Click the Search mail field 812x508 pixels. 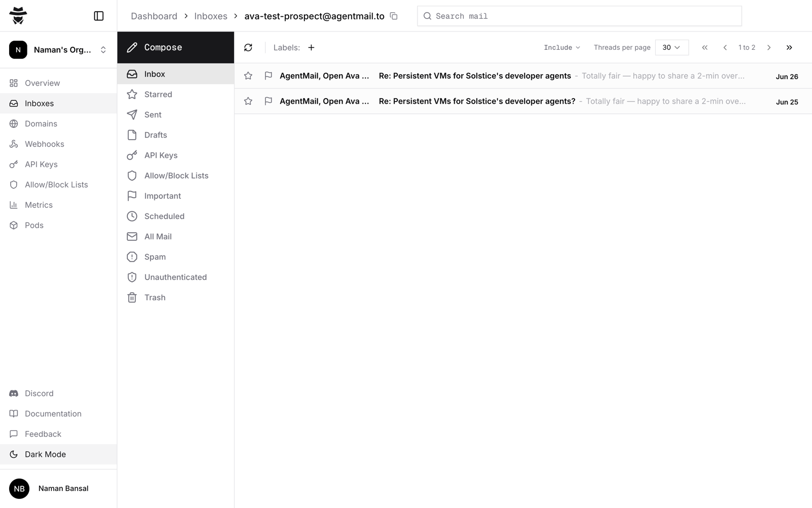[x=579, y=16]
